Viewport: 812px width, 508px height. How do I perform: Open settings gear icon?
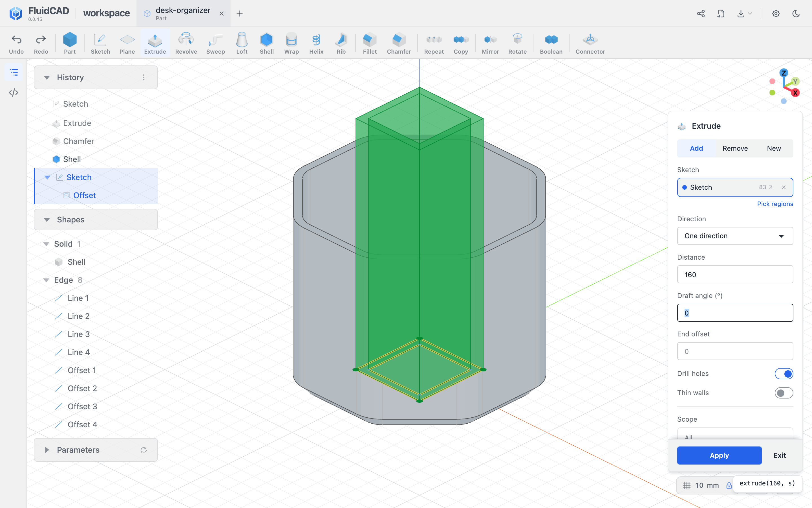click(776, 14)
